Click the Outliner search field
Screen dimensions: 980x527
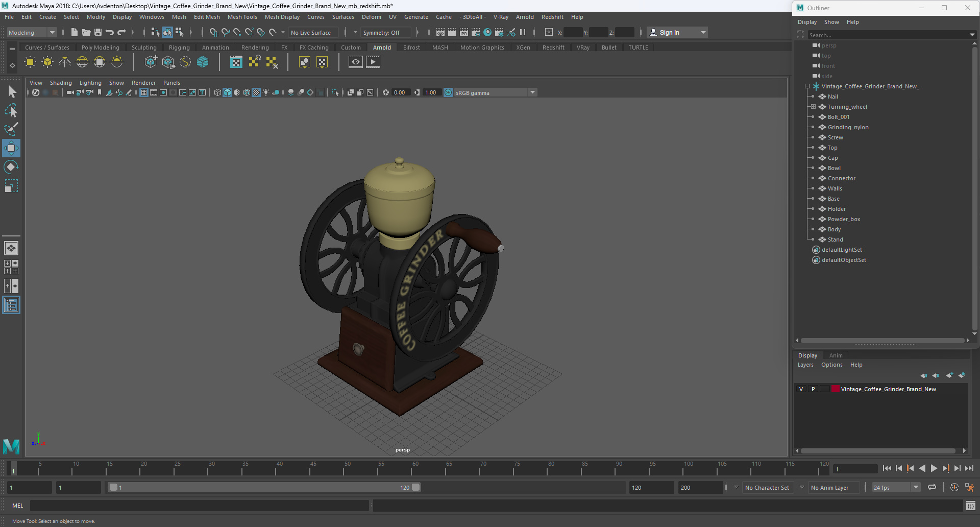[x=887, y=35]
